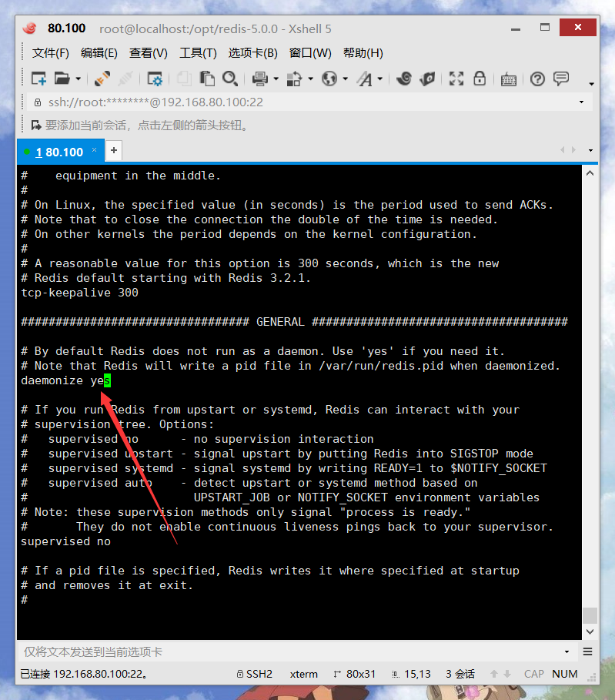This screenshot has height=700, width=615.
Task: Expand the Font dropdown arrow
Action: (379, 79)
